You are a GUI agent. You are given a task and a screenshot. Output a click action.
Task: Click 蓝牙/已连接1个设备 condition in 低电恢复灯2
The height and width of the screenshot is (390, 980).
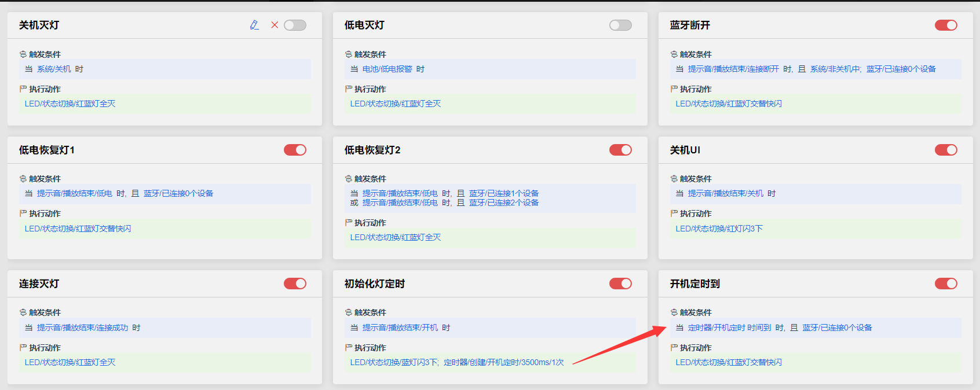[504, 193]
